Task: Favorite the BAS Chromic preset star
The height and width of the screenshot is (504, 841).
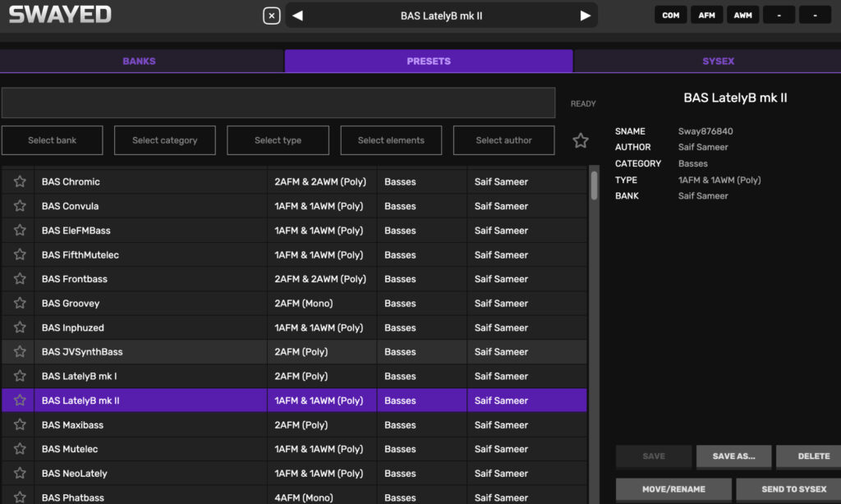Action: [x=20, y=181]
